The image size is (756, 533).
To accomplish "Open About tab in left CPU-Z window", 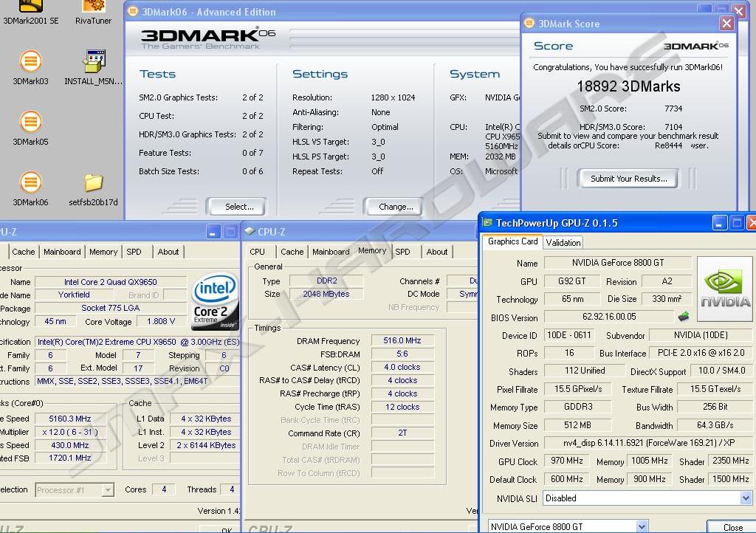I will click(168, 252).
